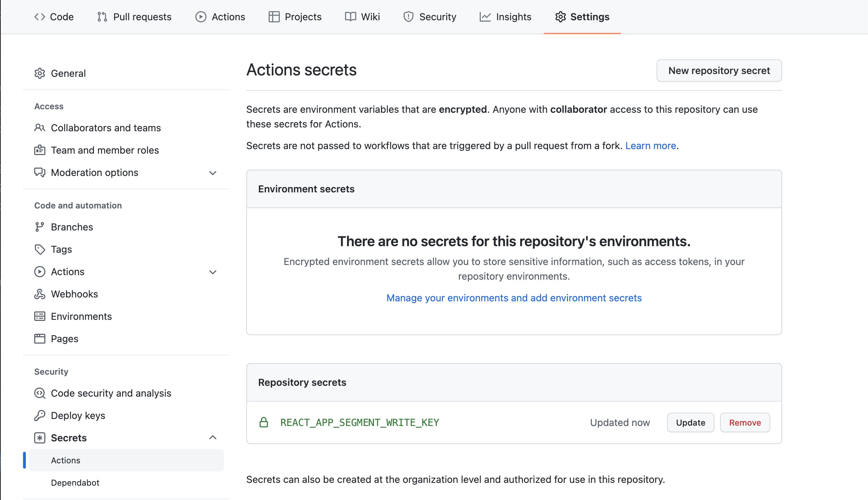Click the Pages browser icon
Image resolution: width=868 pixels, height=500 pixels.
coord(40,339)
